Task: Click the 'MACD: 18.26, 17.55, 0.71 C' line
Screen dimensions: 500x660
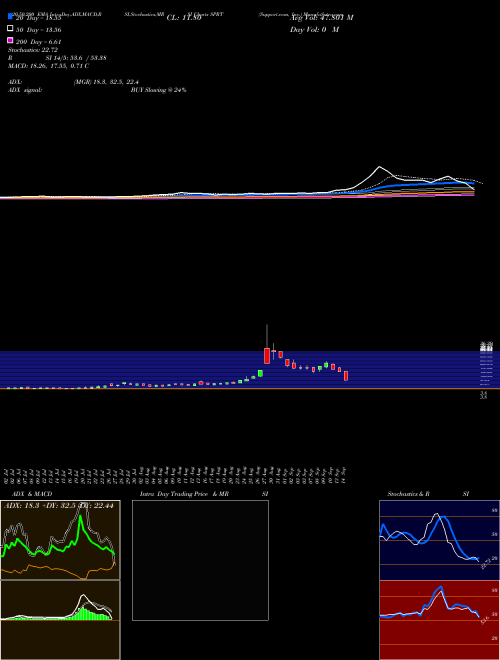Action: pos(48,66)
